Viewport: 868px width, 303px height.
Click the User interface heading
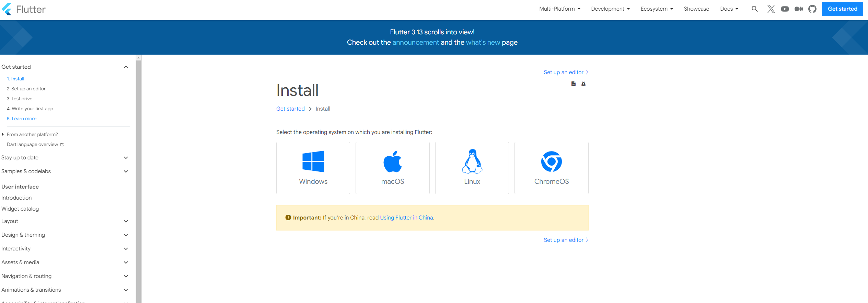click(20, 187)
